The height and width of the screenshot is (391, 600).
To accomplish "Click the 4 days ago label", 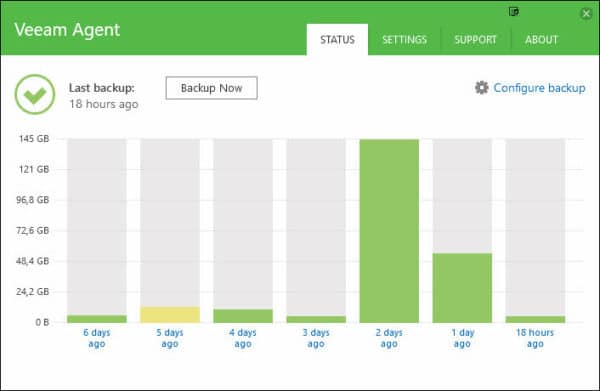I will coord(243,338).
